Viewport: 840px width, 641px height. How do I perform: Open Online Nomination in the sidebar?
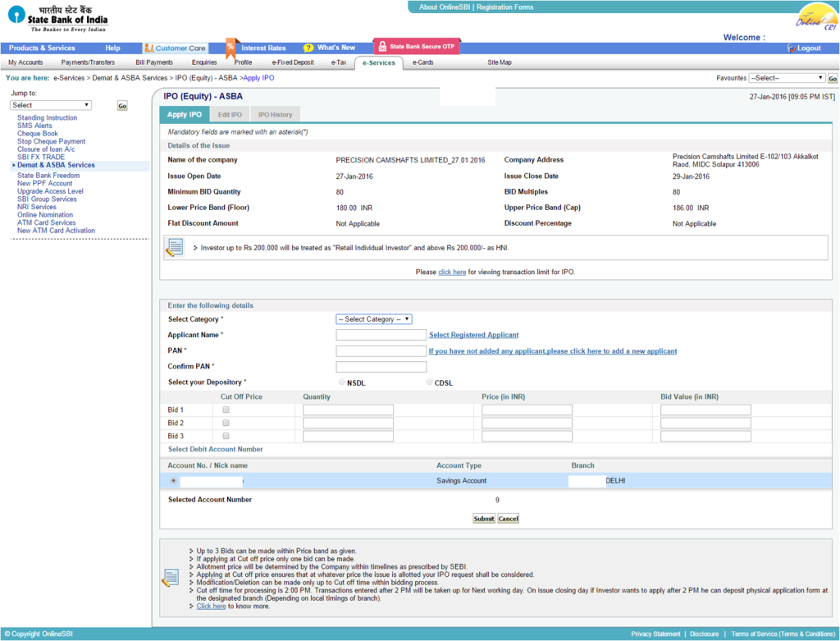coord(45,215)
